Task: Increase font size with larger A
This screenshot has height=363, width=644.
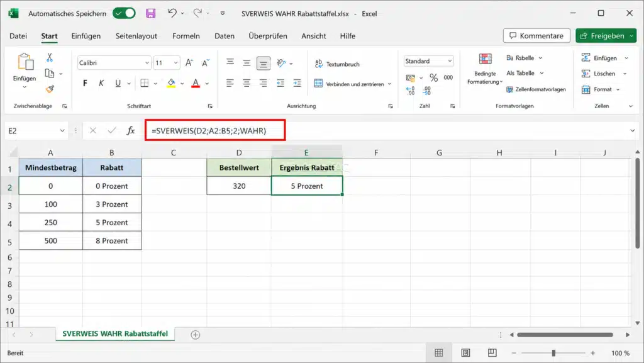Action: (189, 63)
